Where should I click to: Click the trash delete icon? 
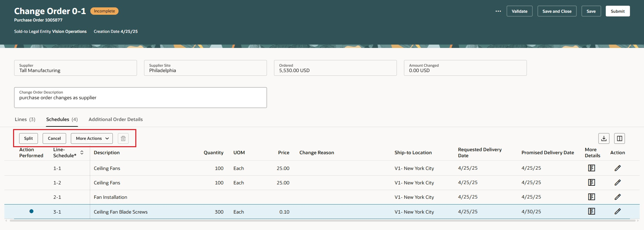123,138
